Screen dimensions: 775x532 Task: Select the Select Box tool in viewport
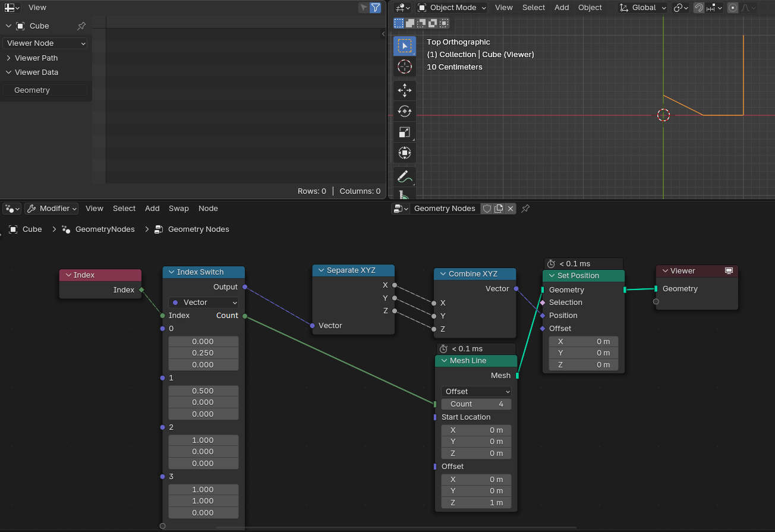point(404,46)
